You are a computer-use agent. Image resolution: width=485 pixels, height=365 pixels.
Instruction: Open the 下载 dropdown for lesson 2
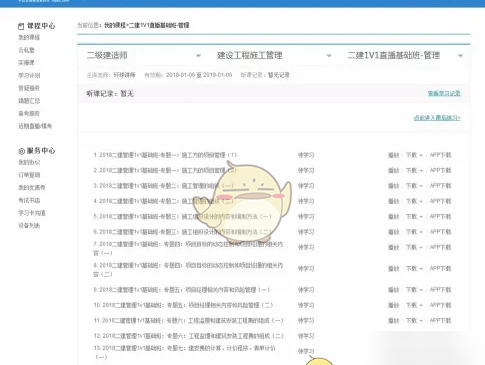click(414, 170)
